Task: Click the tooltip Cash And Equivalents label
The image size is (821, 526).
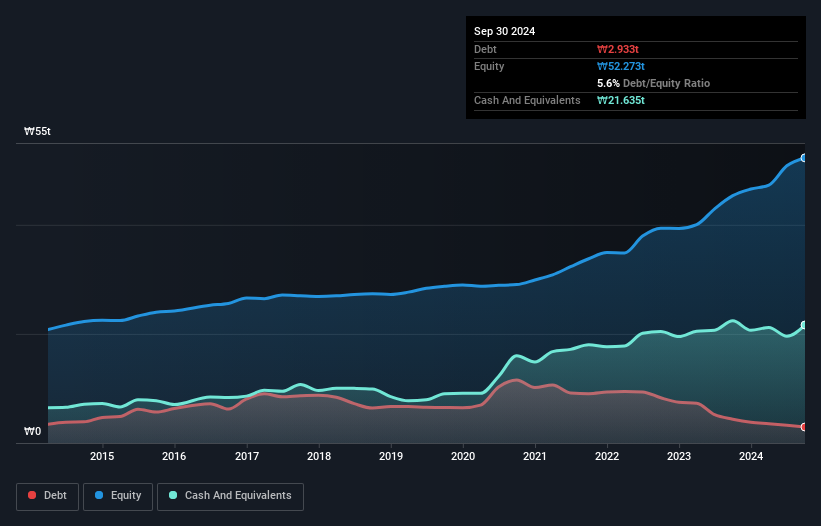Action: 527,100
